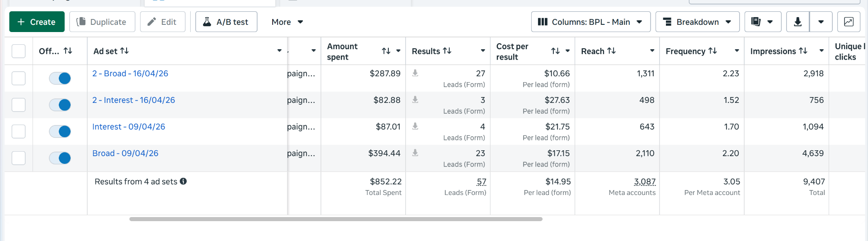Open the Columns: BPL - Main dropdown
Viewport: 868px width, 241px height.
[591, 22]
